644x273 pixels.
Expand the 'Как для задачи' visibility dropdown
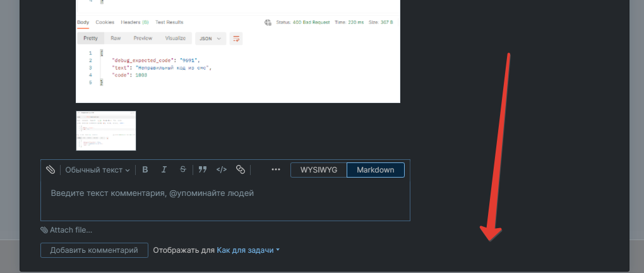coord(248,250)
